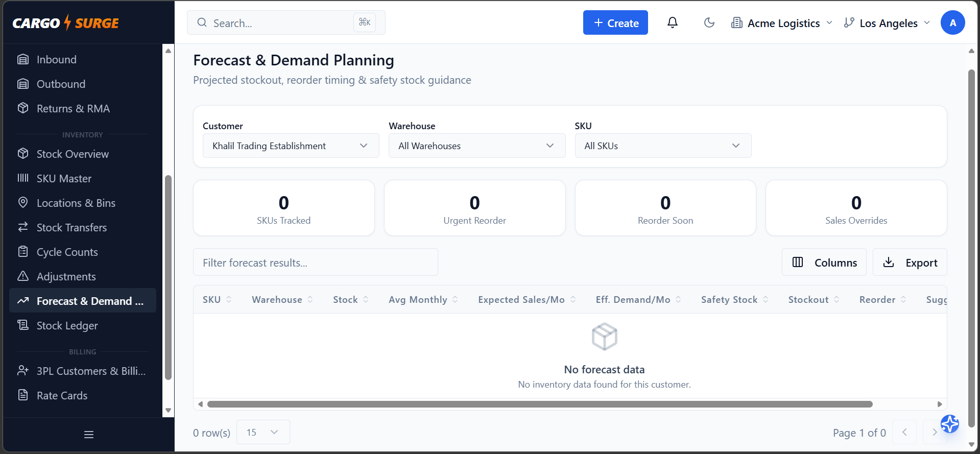
Task: Export the forecast results
Action: pyautogui.click(x=910, y=262)
